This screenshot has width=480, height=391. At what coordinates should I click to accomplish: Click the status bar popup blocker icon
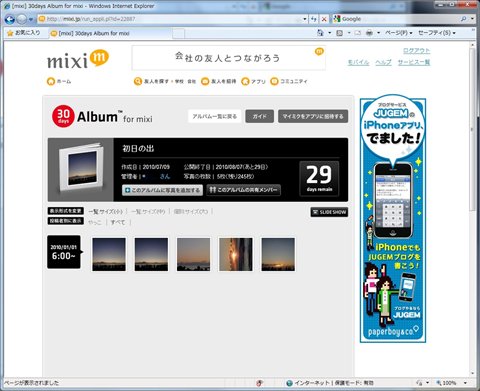[259, 383]
